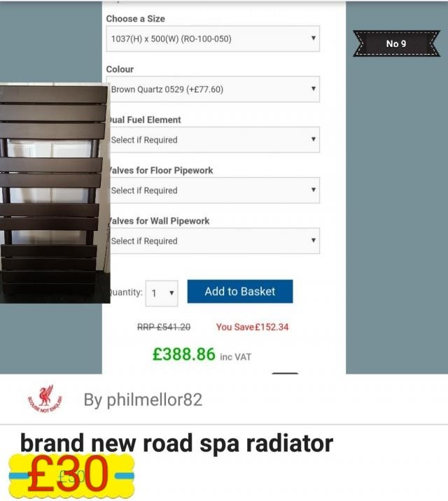Open the Choose a Size dropdown

click(213, 38)
